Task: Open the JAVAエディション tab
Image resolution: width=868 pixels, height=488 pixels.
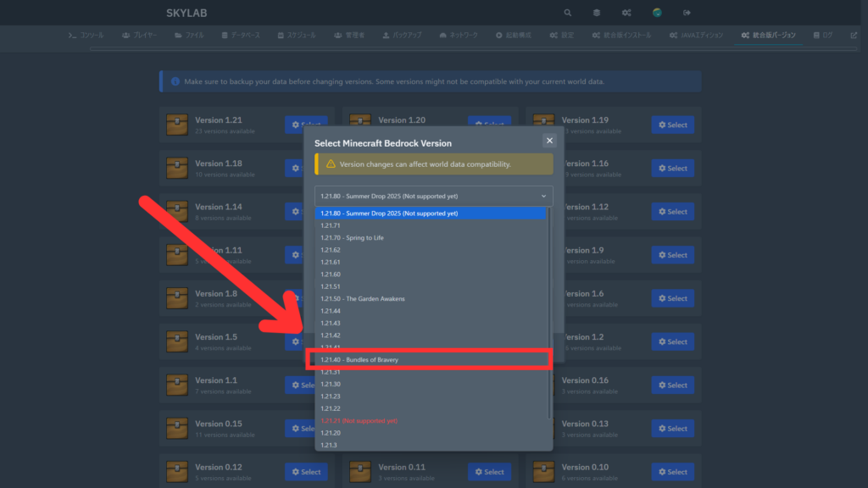Action: click(x=697, y=36)
